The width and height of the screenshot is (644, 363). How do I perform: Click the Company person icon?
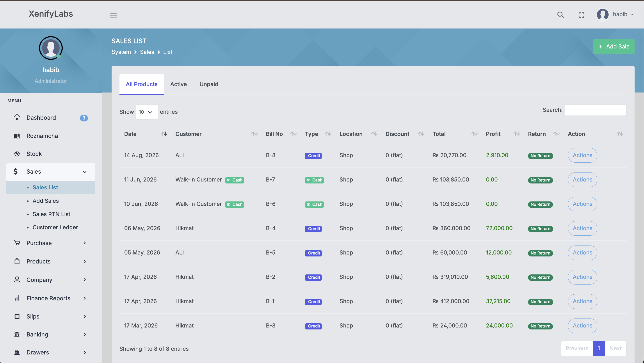click(x=17, y=279)
